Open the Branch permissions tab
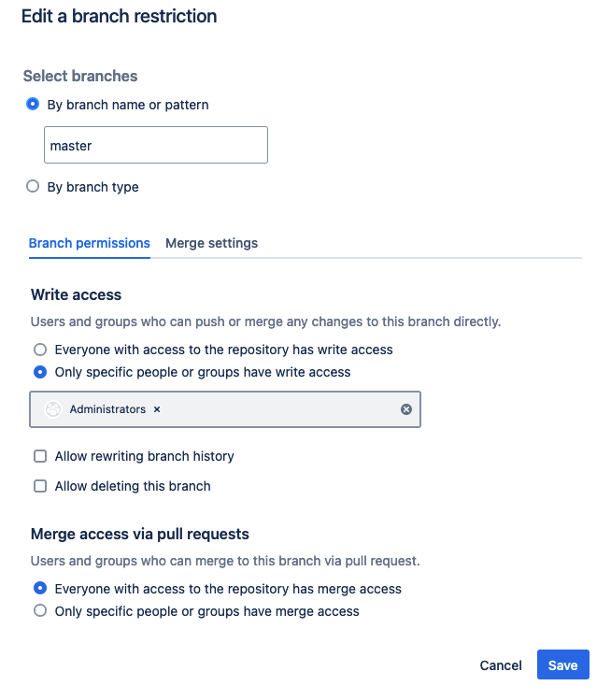The width and height of the screenshot is (611, 700). pos(89,243)
